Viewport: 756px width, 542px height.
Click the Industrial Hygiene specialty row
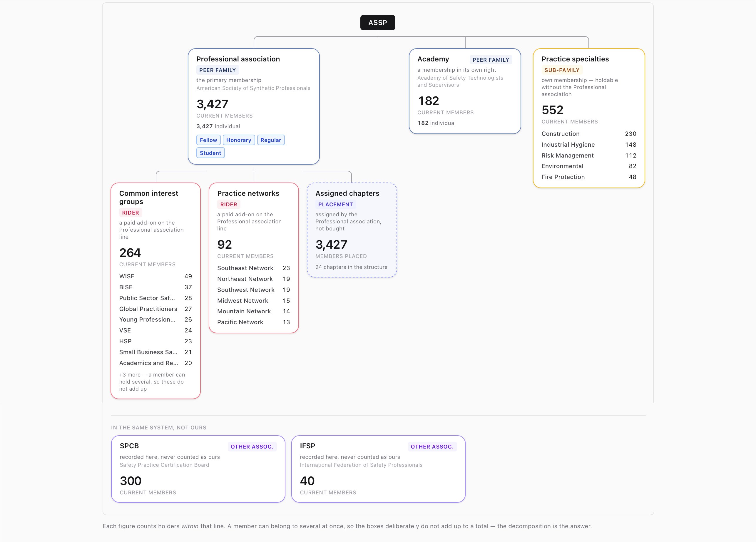589,145
